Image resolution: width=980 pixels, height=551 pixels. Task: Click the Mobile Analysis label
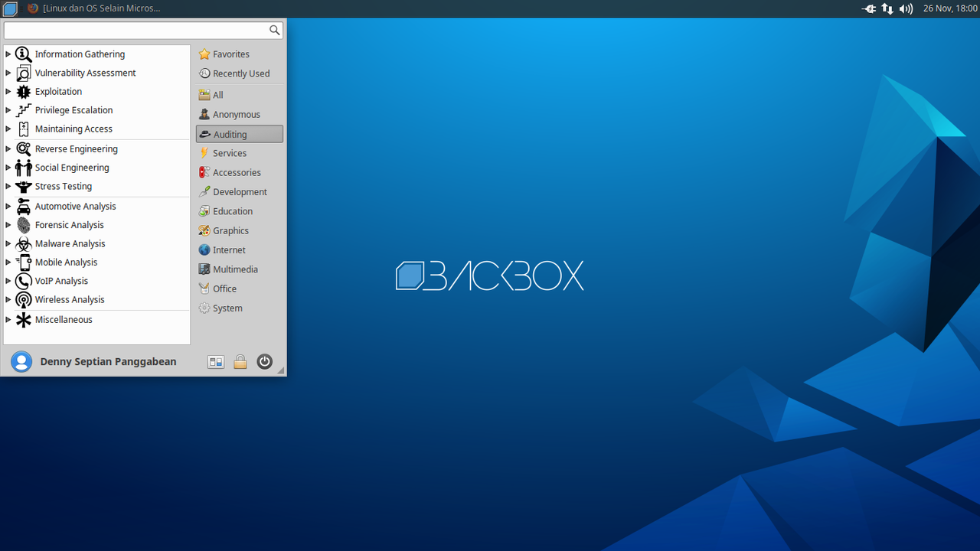(x=67, y=262)
